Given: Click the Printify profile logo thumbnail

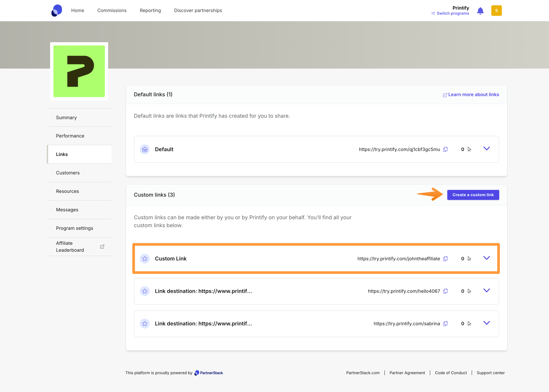Looking at the screenshot, I should [x=79, y=71].
